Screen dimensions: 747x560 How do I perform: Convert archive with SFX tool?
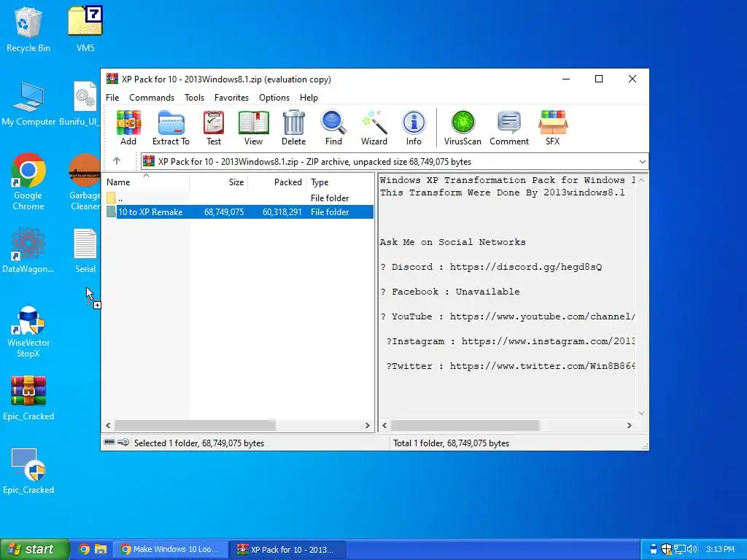553,128
